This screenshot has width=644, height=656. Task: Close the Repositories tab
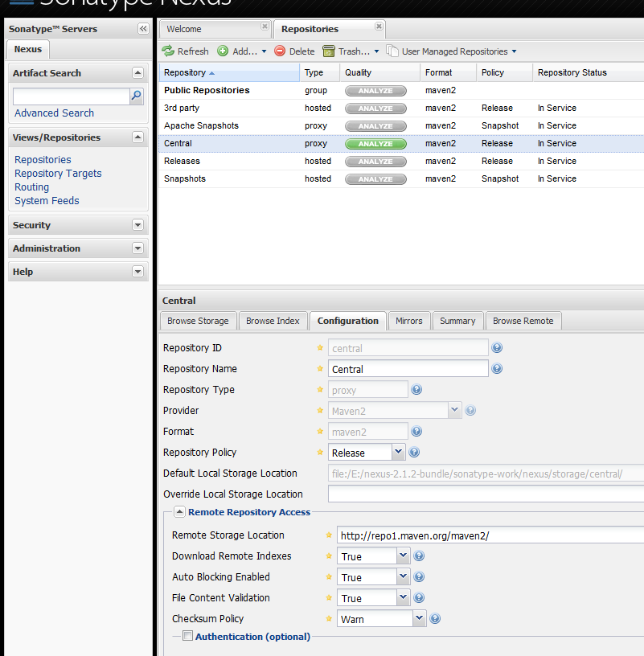click(x=379, y=26)
